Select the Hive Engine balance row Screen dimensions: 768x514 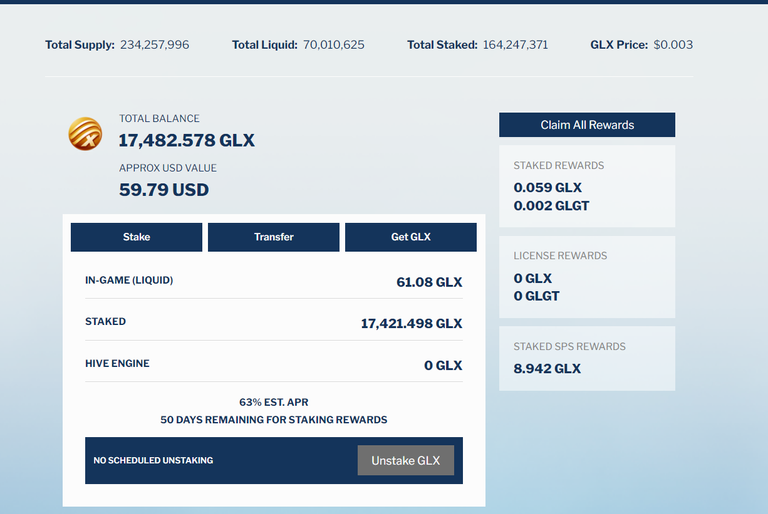tap(273, 365)
